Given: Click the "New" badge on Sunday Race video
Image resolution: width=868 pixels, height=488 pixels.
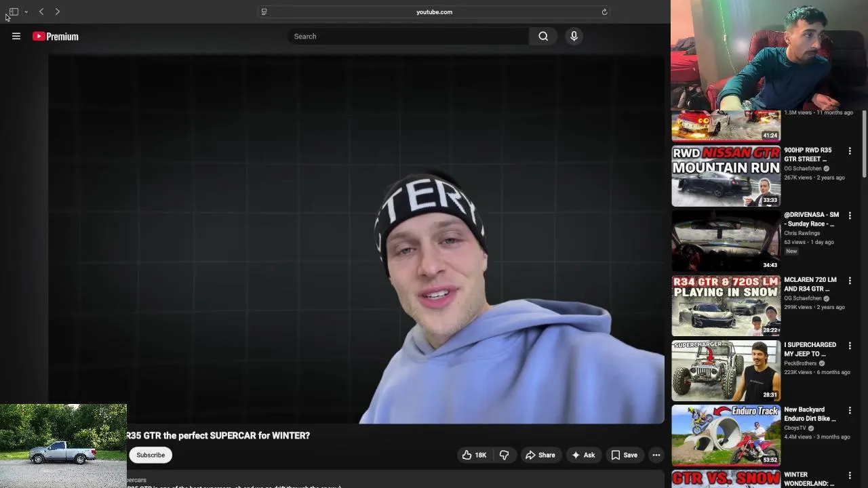Looking at the screenshot, I should 791,251.
